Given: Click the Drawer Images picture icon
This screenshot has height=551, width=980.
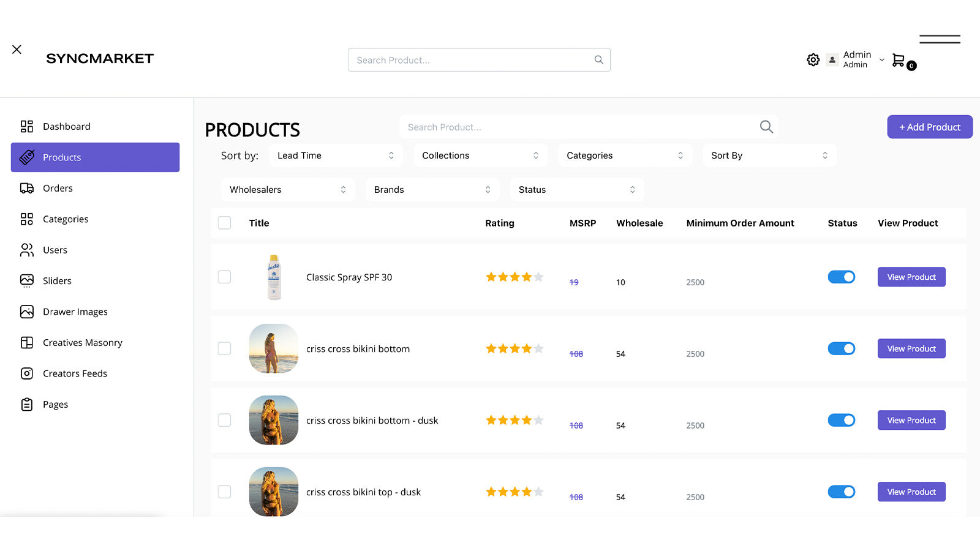Looking at the screenshot, I should [x=27, y=312].
